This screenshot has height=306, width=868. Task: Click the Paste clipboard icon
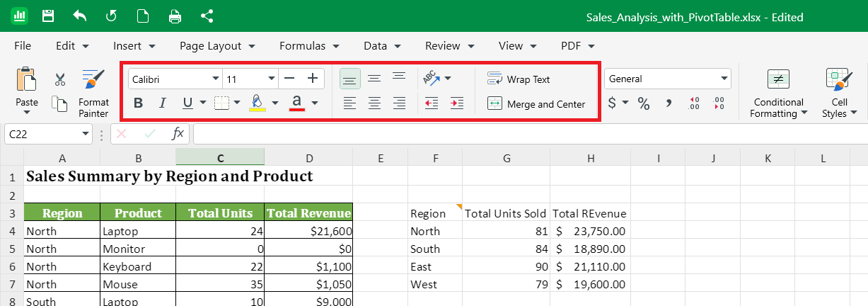point(26,80)
